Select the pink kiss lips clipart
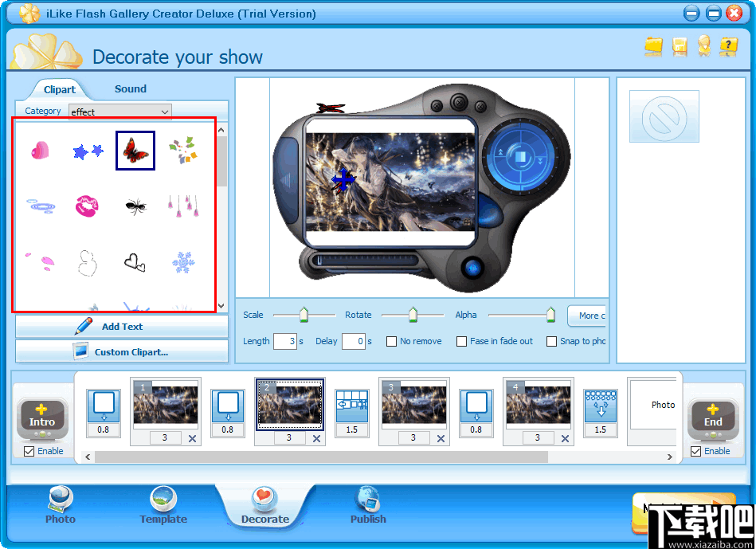The width and height of the screenshot is (756, 549). pos(88,205)
